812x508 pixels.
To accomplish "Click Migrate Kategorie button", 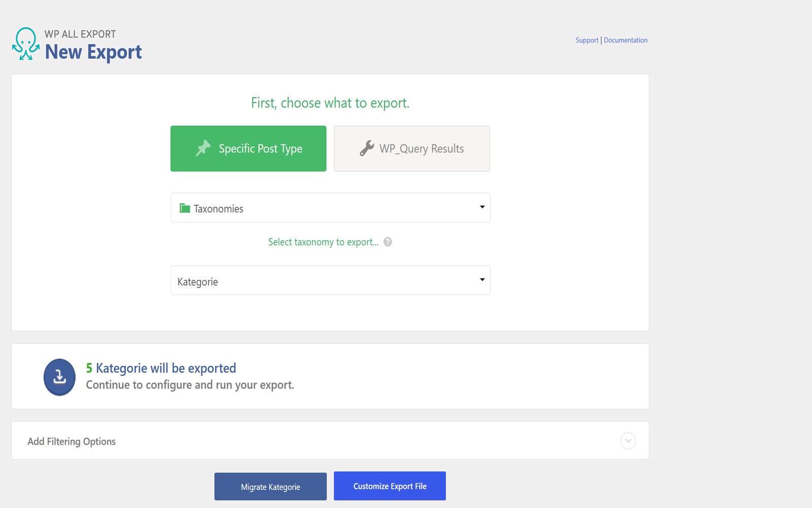I will pyautogui.click(x=270, y=487).
